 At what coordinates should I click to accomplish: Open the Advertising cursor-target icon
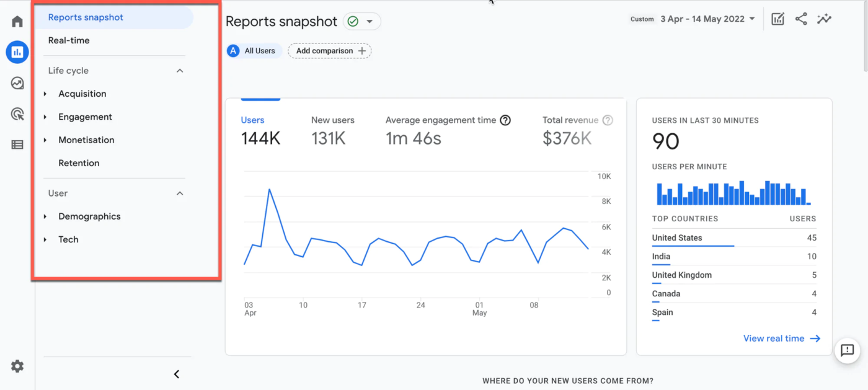pos(17,114)
